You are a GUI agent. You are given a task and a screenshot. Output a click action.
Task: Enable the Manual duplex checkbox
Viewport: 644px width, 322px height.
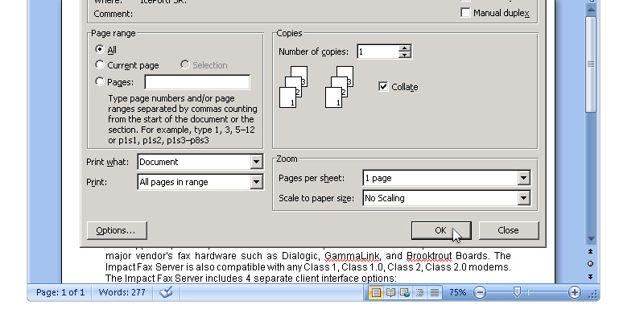click(465, 13)
